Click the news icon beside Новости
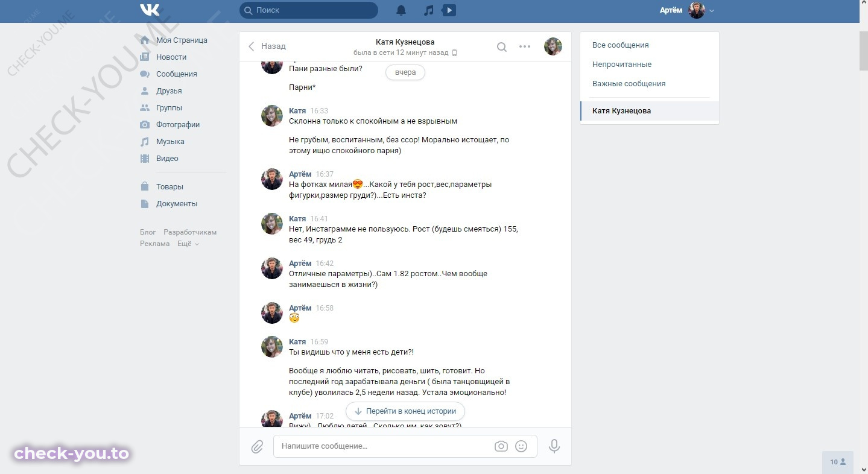The image size is (868, 474). coord(145,57)
